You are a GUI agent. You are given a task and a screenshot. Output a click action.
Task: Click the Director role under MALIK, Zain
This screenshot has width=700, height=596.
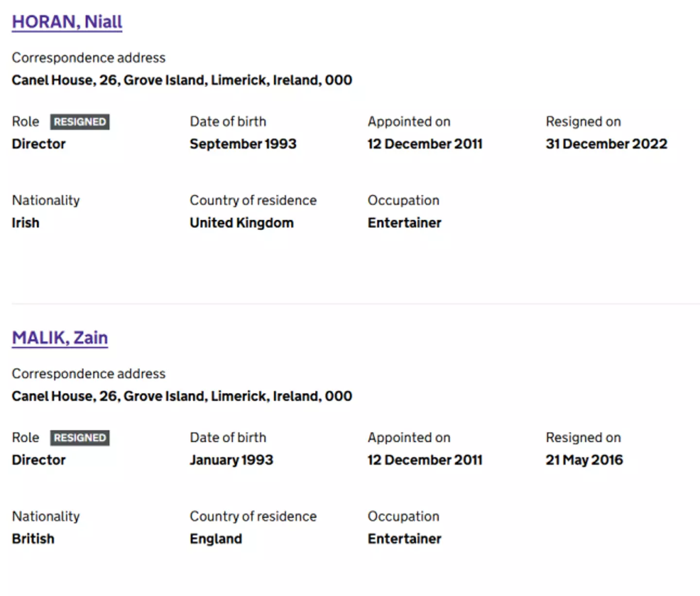point(38,460)
